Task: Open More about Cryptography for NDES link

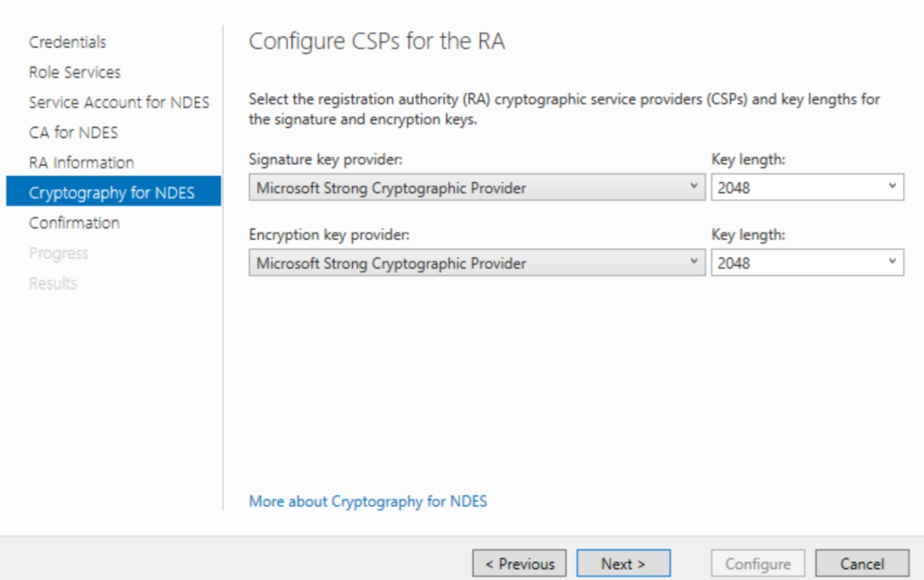Action: pyautogui.click(x=368, y=502)
